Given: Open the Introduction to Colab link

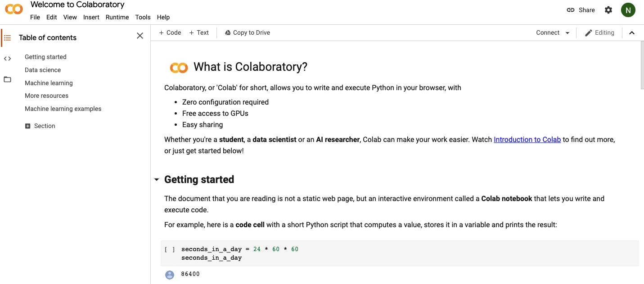Looking at the screenshot, I should pyautogui.click(x=527, y=140).
